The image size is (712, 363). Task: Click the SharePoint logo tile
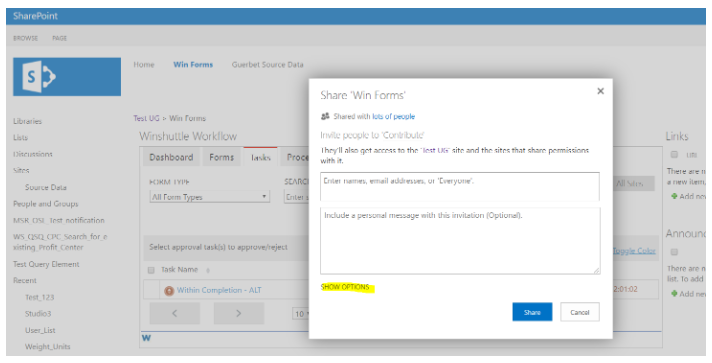click(67, 76)
